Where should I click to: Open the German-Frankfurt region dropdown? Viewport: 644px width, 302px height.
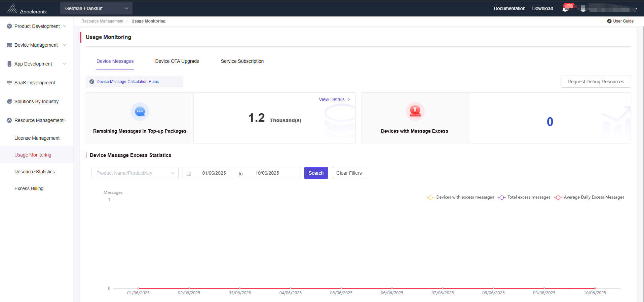pyautogui.click(x=96, y=8)
